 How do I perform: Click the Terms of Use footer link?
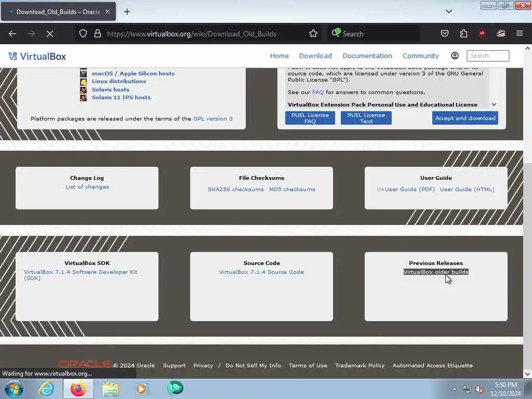(308, 365)
